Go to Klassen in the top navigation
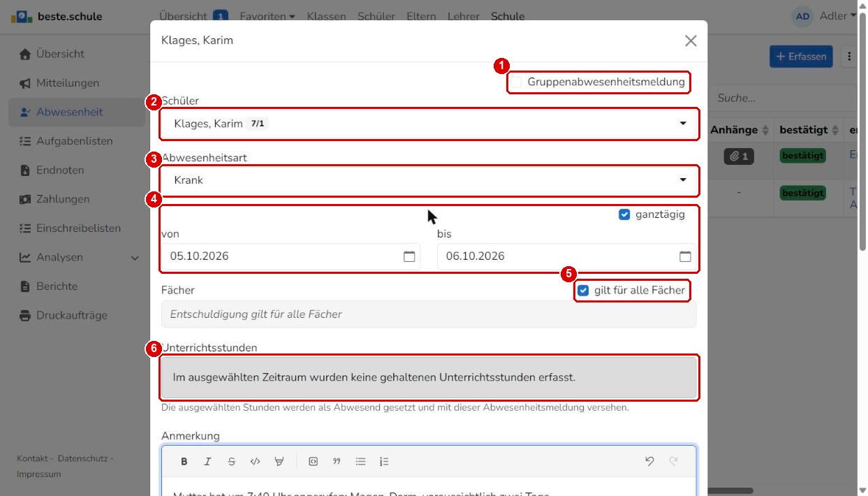This screenshot has height=496, width=868. pos(326,16)
